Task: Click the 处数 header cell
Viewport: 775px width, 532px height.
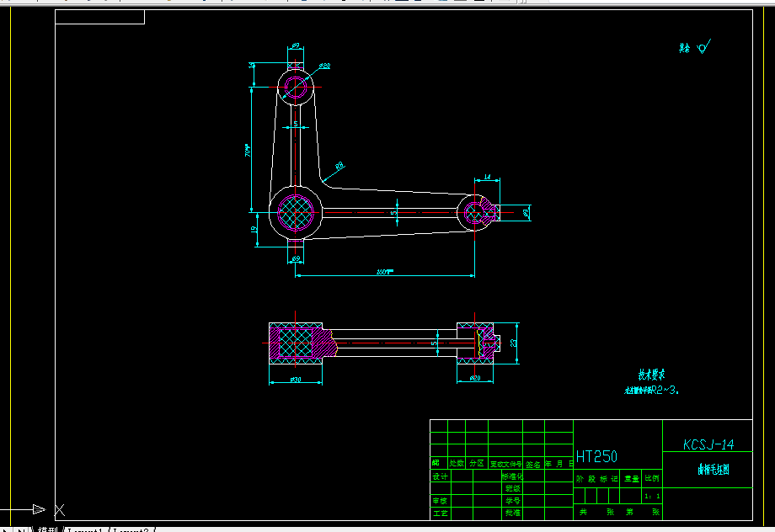Action: (x=457, y=463)
